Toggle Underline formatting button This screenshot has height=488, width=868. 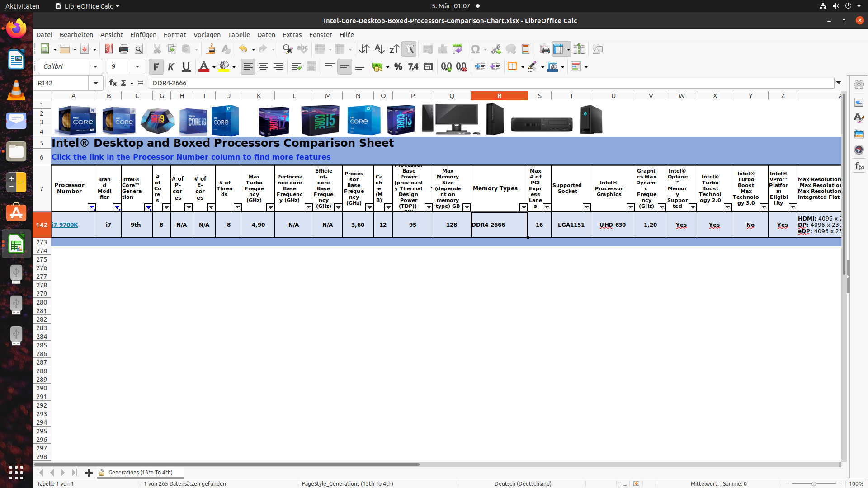point(186,67)
